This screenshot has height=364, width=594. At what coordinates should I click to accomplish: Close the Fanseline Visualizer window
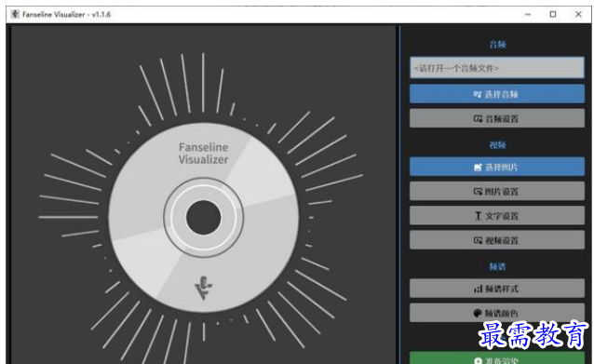(578, 14)
